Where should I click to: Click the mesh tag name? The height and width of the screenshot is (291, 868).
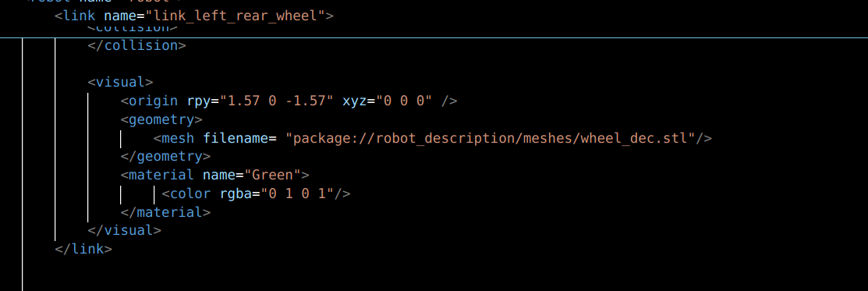click(x=178, y=138)
